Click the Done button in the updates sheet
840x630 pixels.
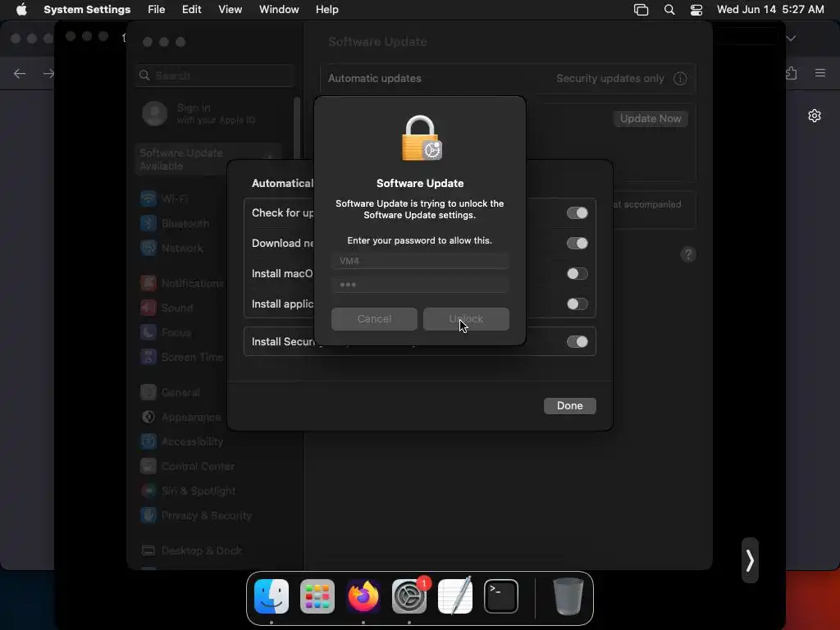coord(569,405)
